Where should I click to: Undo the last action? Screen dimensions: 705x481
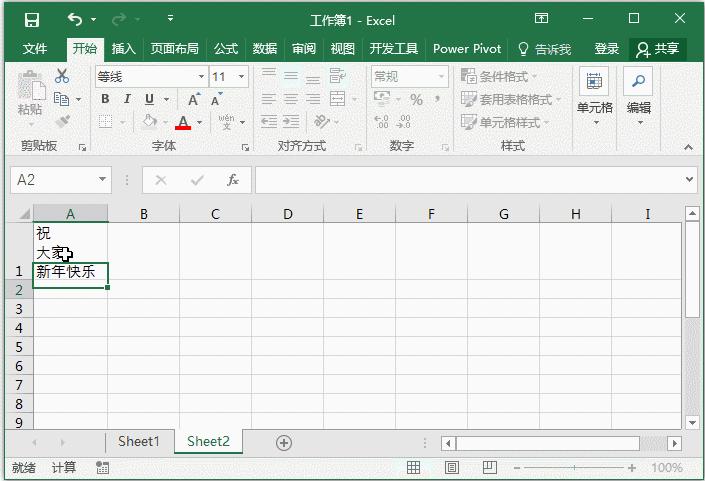pos(75,19)
